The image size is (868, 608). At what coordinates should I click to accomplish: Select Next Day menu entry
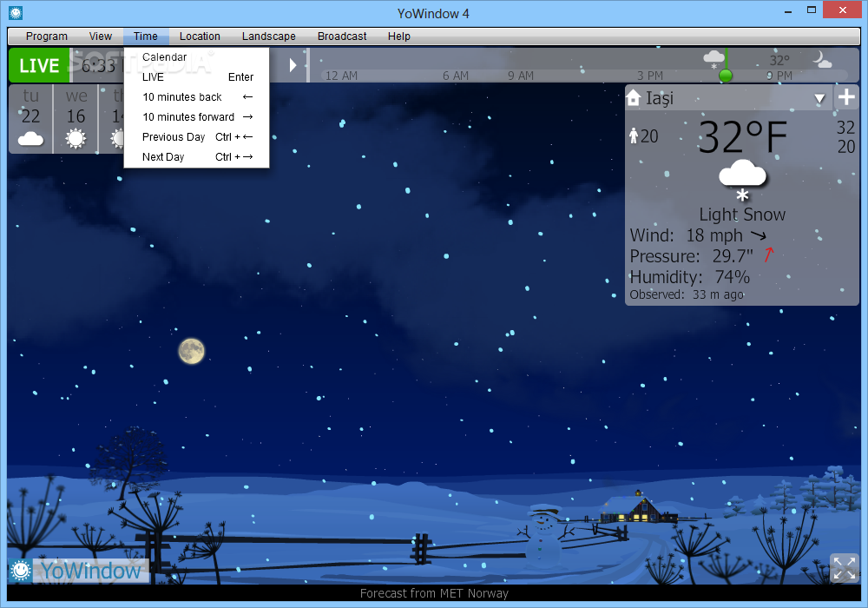coord(196,156)
